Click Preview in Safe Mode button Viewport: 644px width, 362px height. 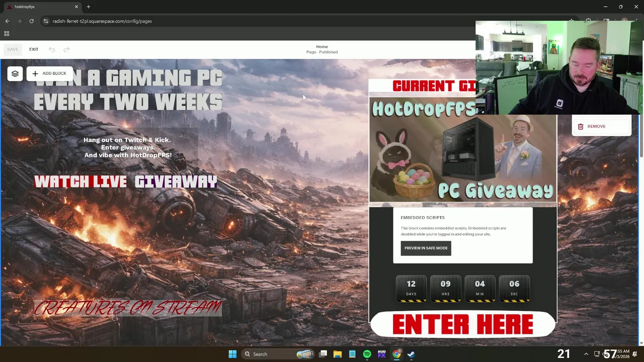point(426,248)
